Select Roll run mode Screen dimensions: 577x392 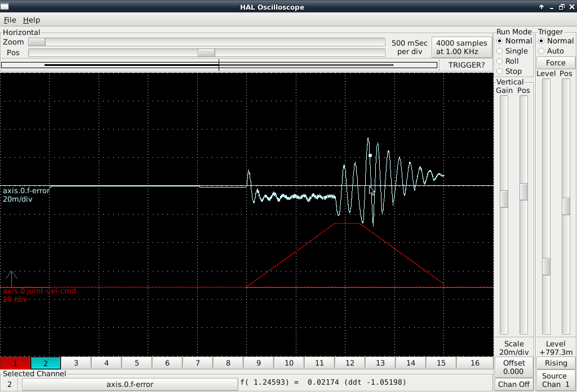(x=508, y=61)
